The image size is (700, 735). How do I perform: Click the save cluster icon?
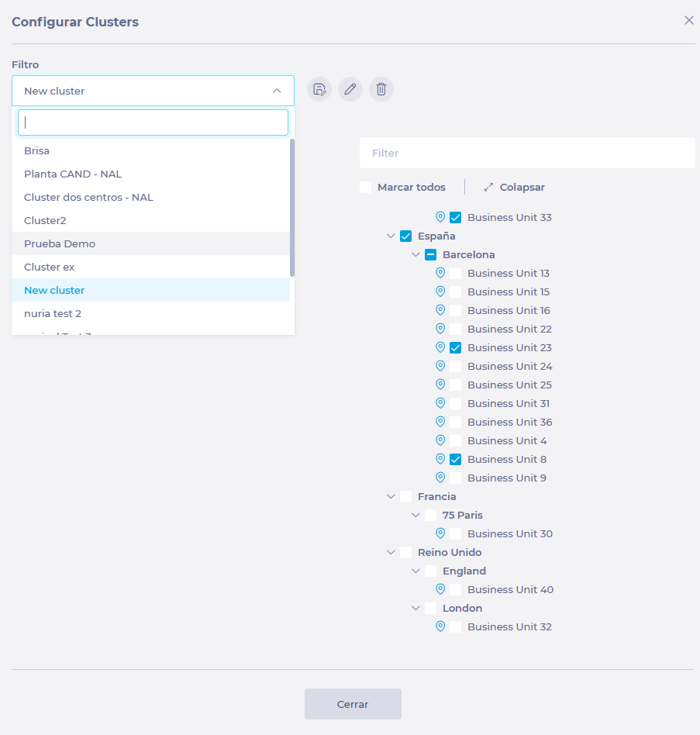pos(319,89)
